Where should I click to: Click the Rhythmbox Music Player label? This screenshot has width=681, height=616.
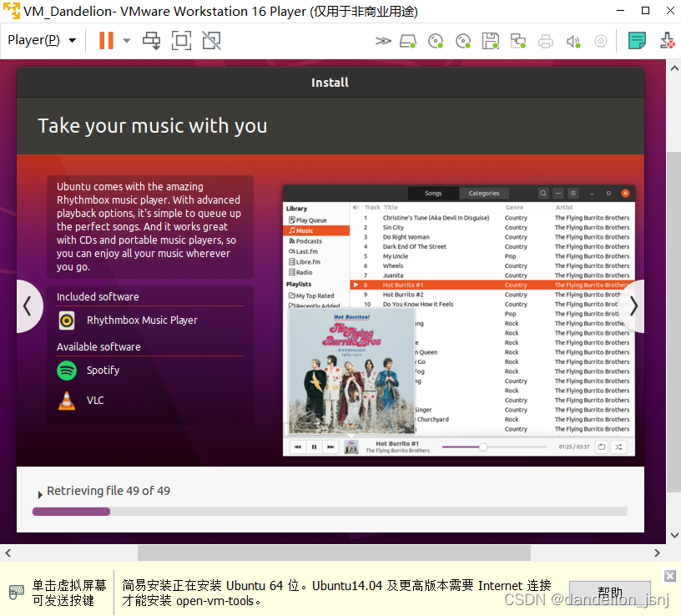tap(142, 321)
